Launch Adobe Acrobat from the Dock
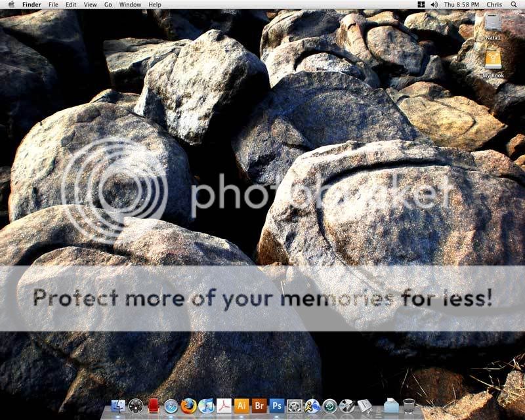 pos(224,406)
